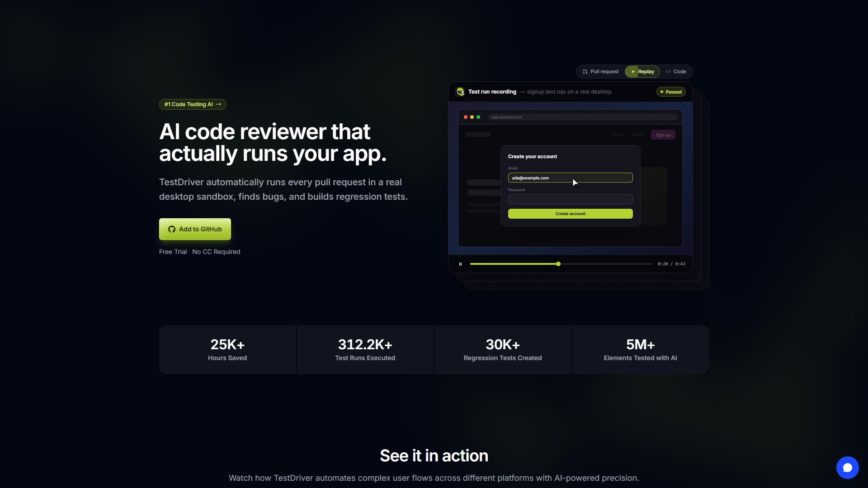Click the Test run recording title
Screen dimensions: 868x488
click(492, 92)
